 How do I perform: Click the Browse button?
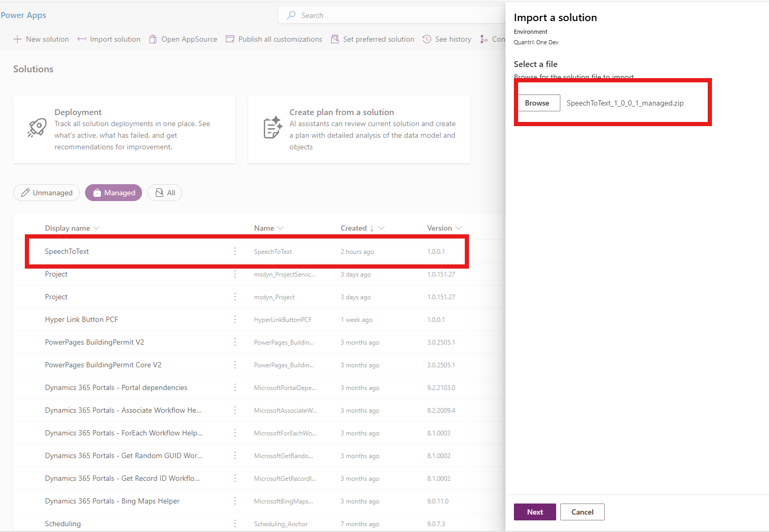pos(537,103)
